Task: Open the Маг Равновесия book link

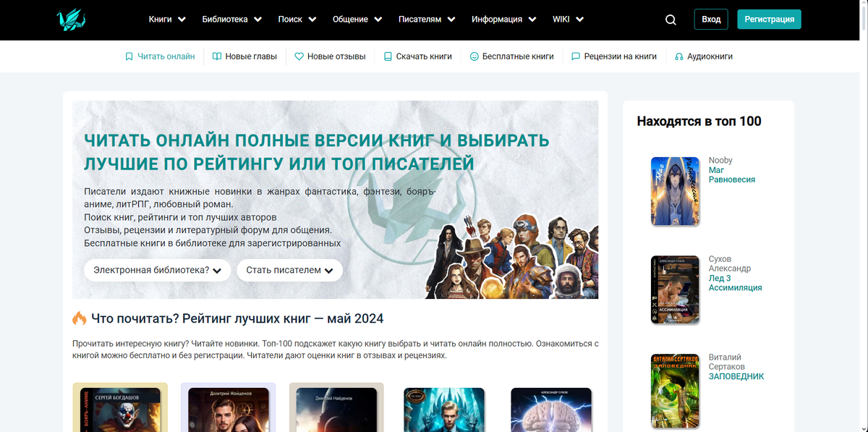Action: [732, 175]
